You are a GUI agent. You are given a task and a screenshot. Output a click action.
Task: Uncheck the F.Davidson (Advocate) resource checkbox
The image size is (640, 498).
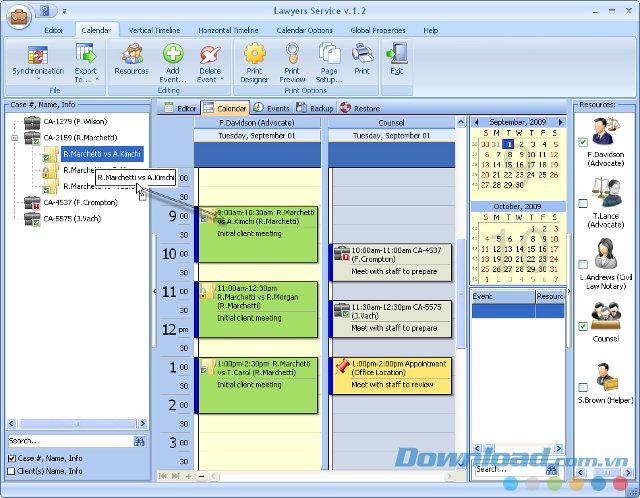coord(583,142)
